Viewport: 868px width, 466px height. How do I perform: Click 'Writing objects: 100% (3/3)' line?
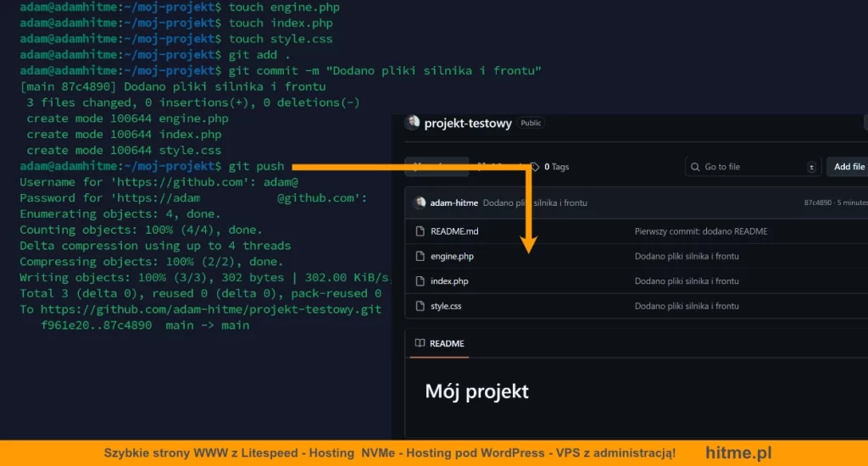click(x=204, y=278)
